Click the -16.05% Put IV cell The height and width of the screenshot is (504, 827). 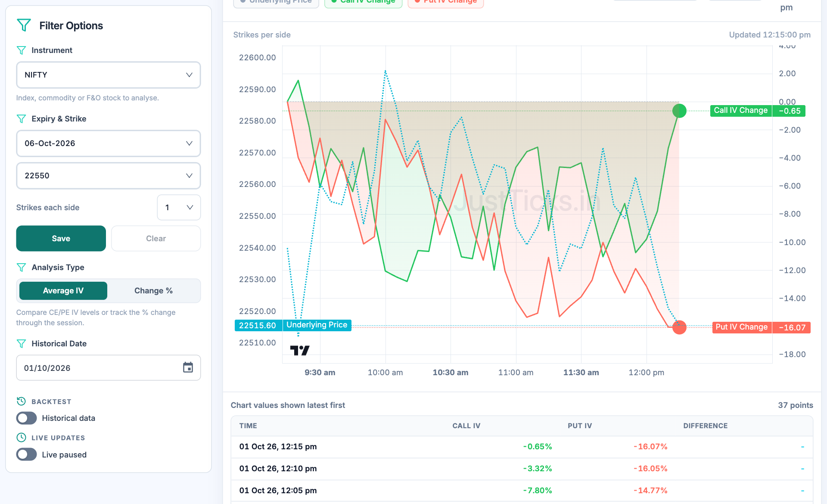tap(650, 469)
